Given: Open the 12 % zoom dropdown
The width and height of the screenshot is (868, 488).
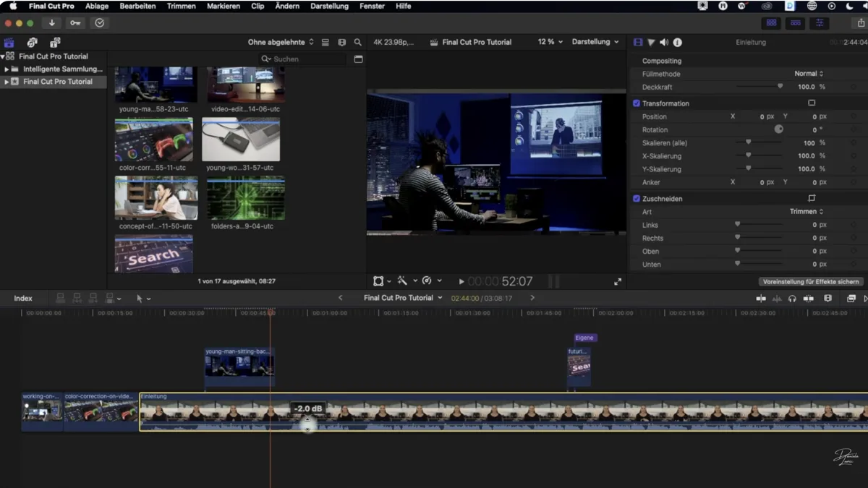Looking at the screenshot, I should tap(550, 42).
